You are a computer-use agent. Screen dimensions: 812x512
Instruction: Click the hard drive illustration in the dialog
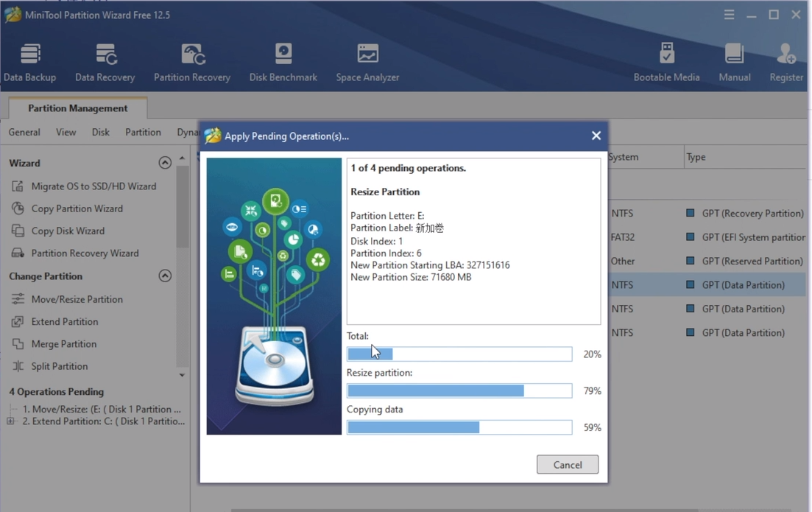pos(275,367)
